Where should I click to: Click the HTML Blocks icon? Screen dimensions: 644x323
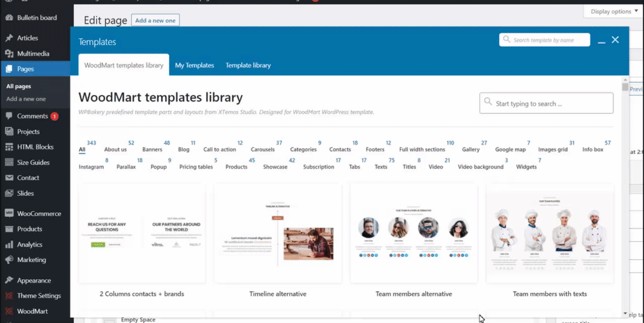point(9,147)
